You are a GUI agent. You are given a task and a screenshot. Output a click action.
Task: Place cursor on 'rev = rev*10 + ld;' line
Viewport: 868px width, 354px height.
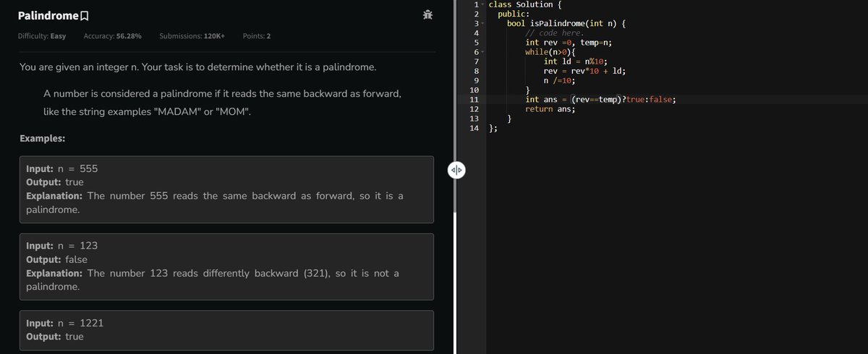[x=584, y=71]
